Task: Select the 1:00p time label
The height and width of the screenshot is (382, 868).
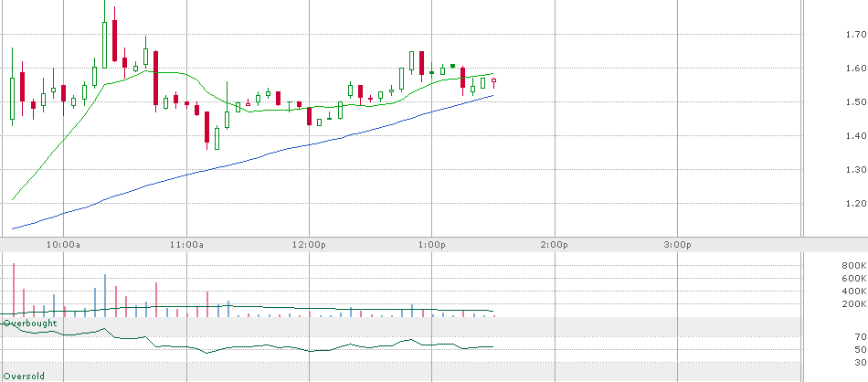Action: (x=432, y=244)
